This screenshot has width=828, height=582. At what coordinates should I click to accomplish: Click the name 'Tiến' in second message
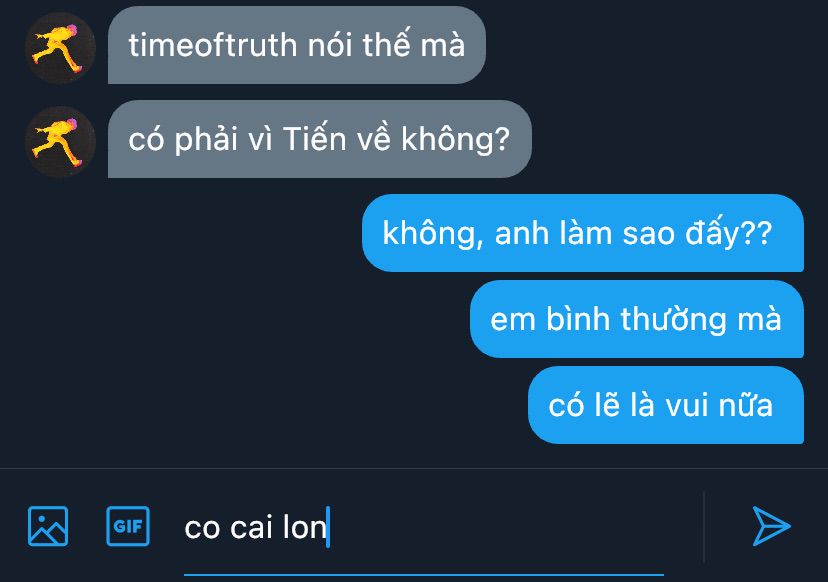tap(315, 139)
